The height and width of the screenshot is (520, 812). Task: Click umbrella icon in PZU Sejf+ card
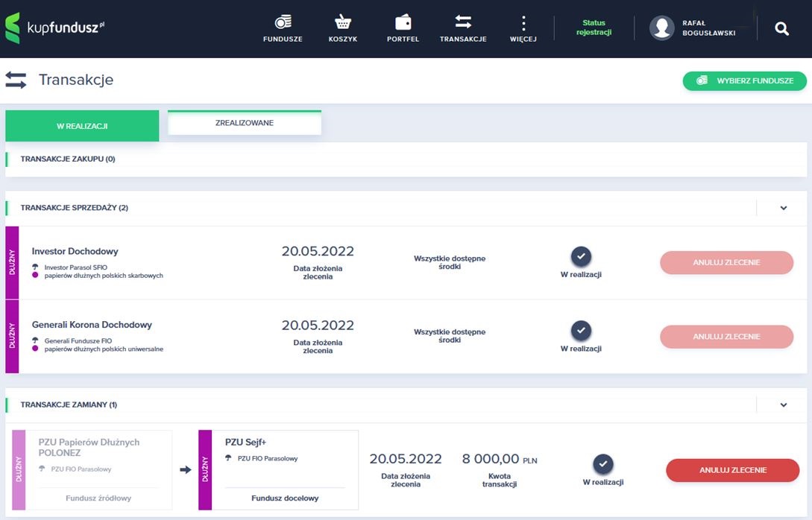point(228,458)
